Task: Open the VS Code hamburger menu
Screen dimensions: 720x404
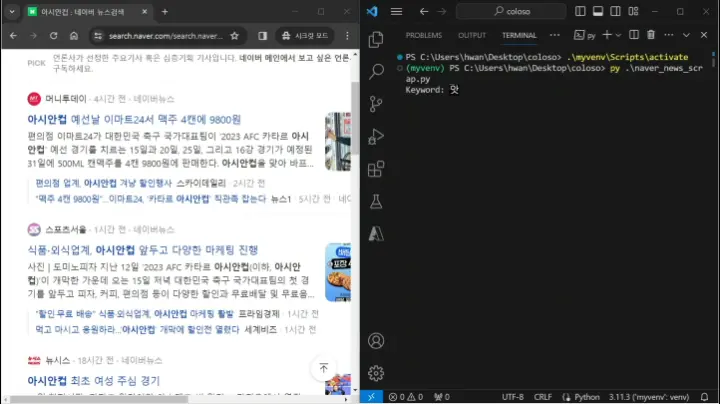Action: tap(396, 11)
